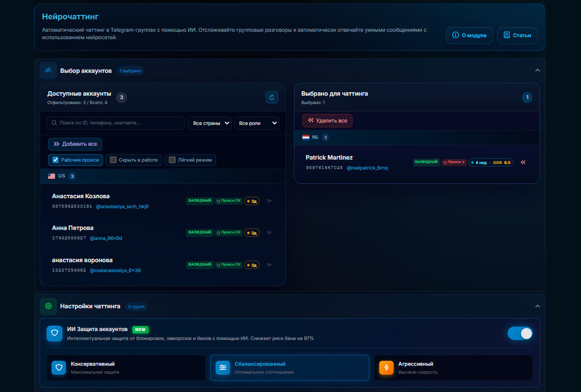Click the account search input field
This screenshot has width=581, height=392.
coord(116,123)
